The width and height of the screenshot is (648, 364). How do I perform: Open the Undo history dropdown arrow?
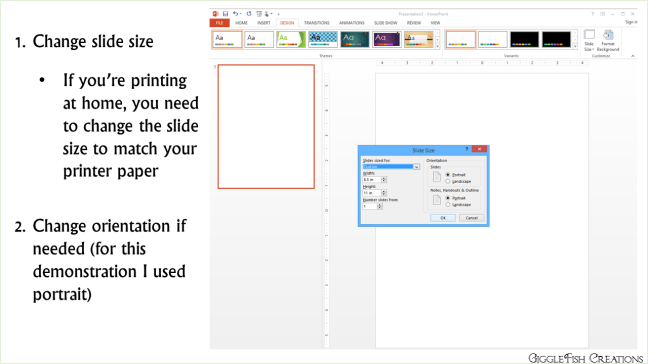241,14
